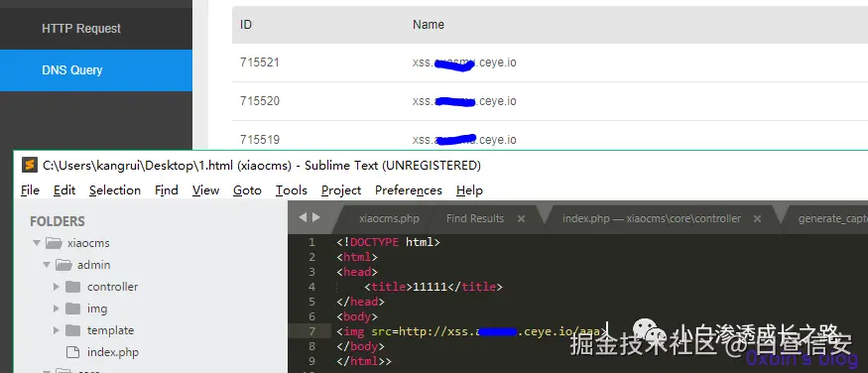Switch to the xiaocms.php tab
Viewport: 868px width, 373px height.
click(389, 218)
